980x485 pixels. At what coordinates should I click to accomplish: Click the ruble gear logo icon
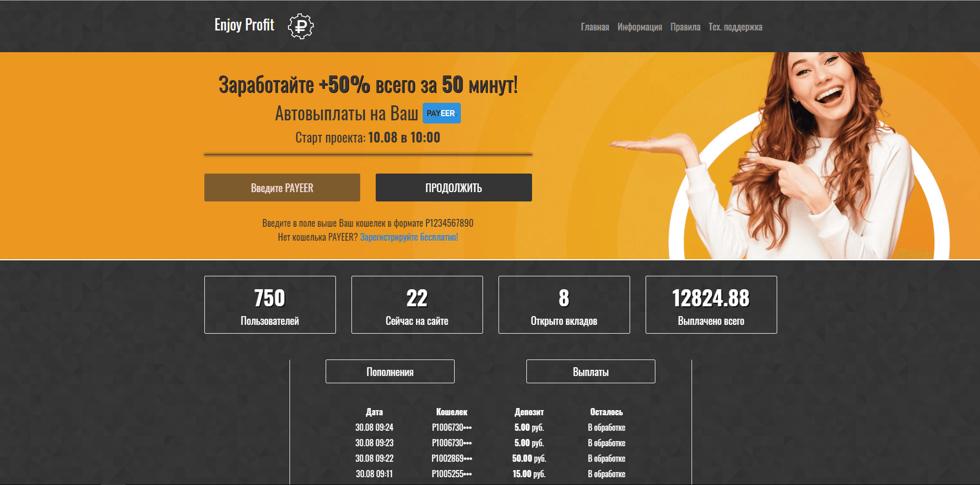(300, 26)
